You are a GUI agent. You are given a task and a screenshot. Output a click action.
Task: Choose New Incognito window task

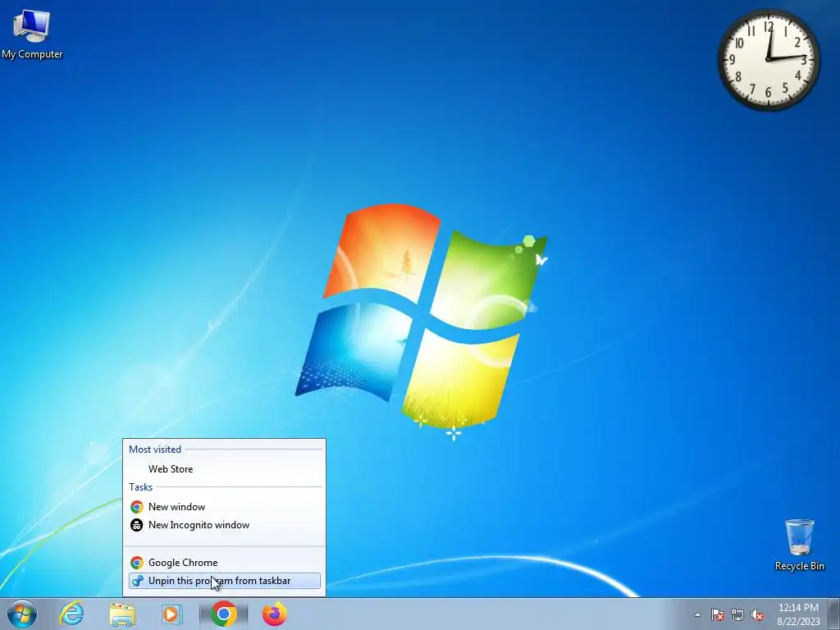(x=225, y=525)
